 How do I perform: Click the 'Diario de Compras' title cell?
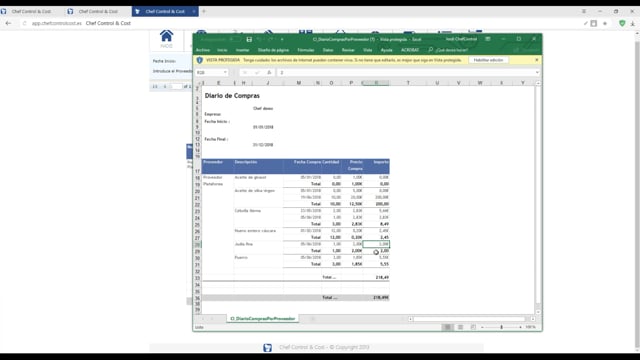pyautogui.click(x=232, y=96)
